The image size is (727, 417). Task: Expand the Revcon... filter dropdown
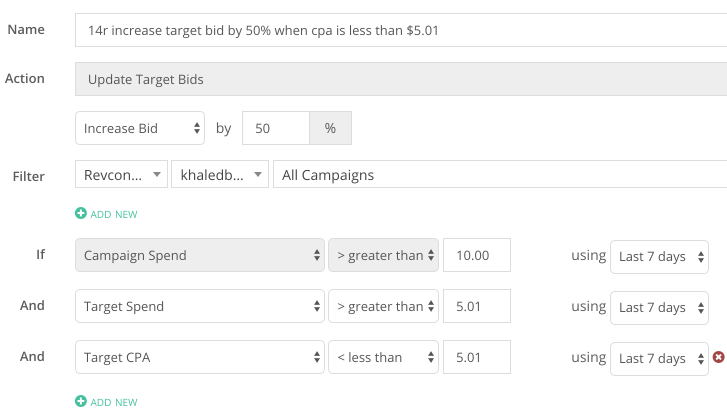coord(121,174)
